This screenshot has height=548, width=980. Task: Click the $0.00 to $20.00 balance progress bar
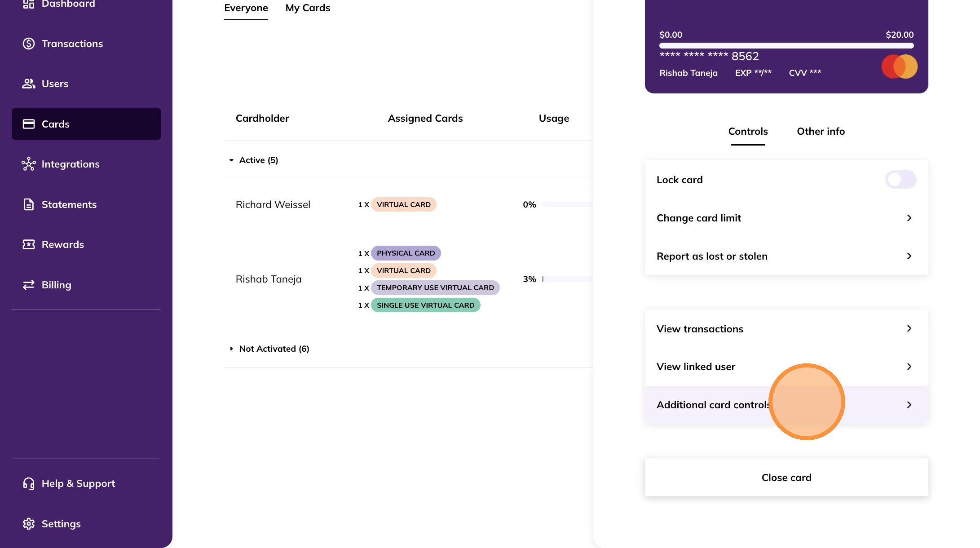[x=786, y=45]
